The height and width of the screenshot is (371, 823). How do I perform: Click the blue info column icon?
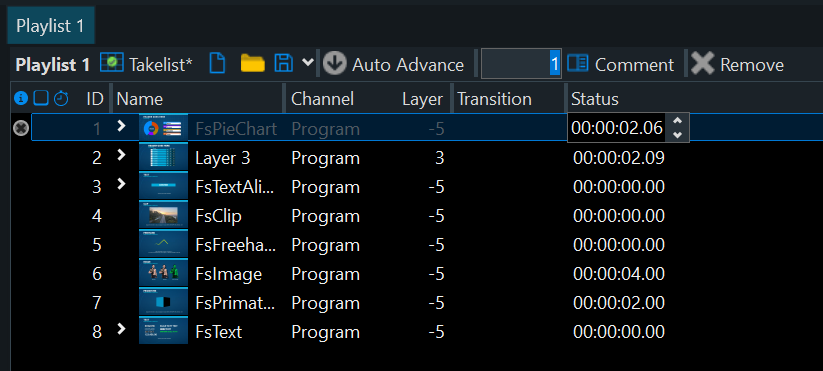point(21,98)
